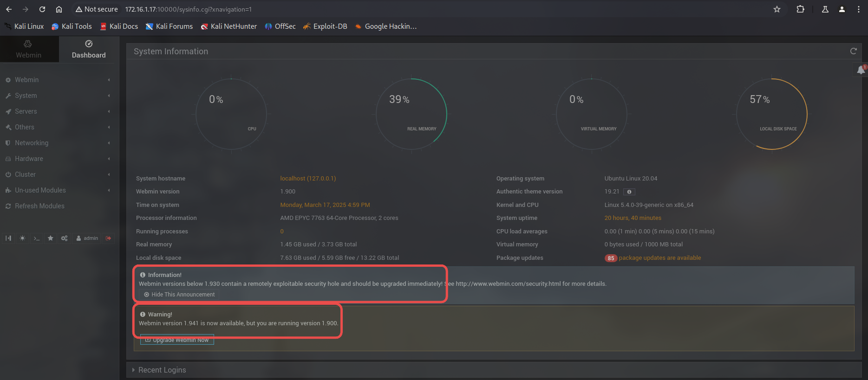Switch to the Webmin tab
Viewport: 868px width, 380px height.
pos(29,49)
